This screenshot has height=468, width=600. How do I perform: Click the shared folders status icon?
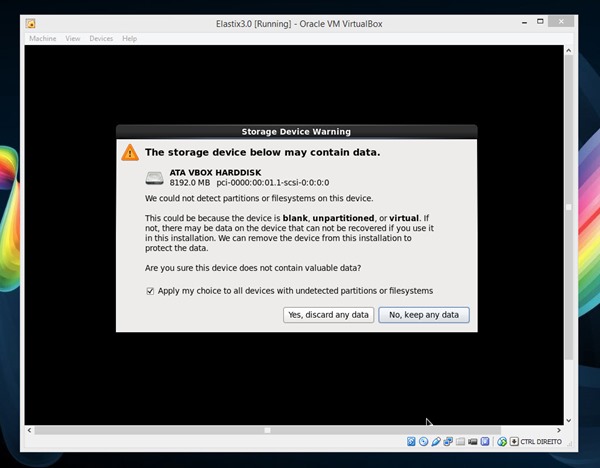[460, 442]
